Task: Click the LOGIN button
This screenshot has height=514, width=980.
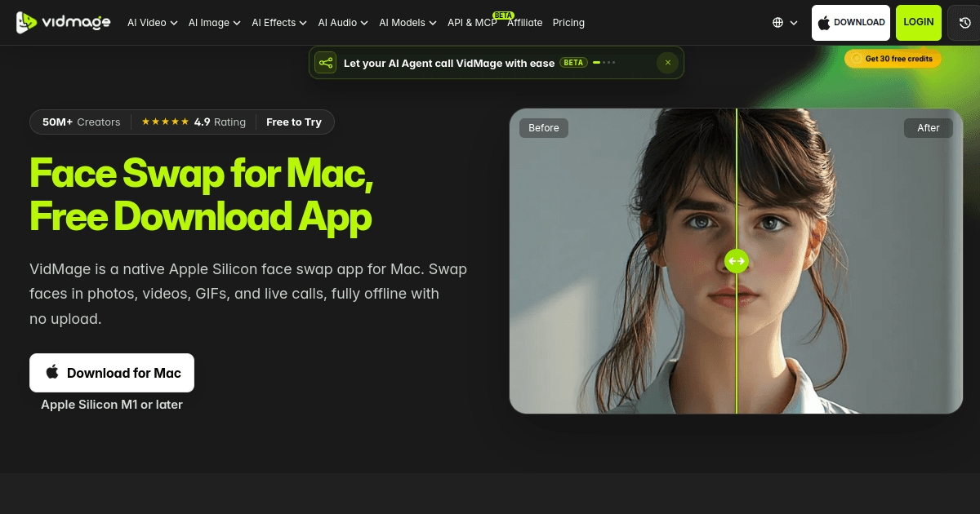Action: coord(919,23)
